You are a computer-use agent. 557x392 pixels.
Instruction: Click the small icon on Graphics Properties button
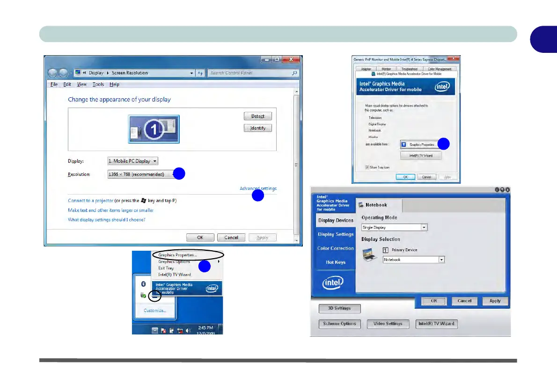[x=404, y=145]
